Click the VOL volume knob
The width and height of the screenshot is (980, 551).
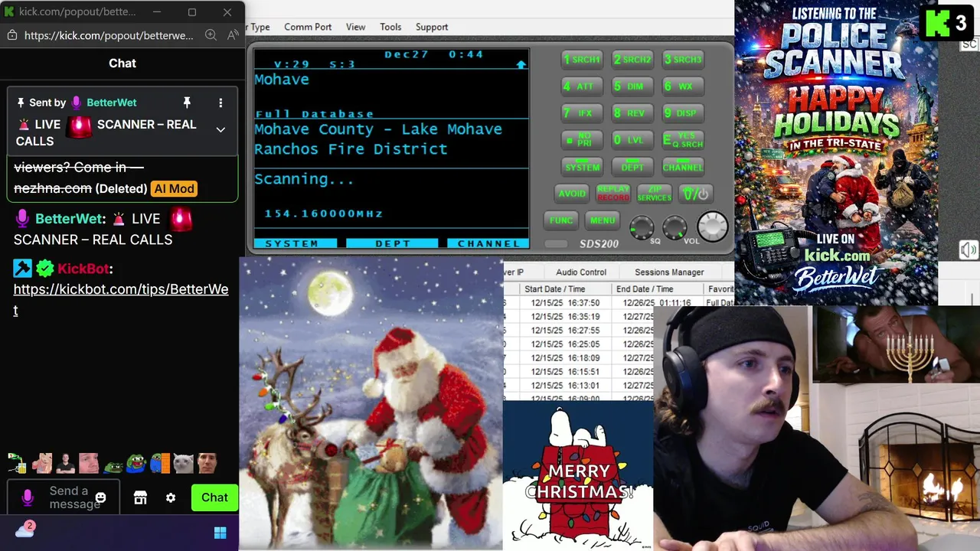[675, 227]
